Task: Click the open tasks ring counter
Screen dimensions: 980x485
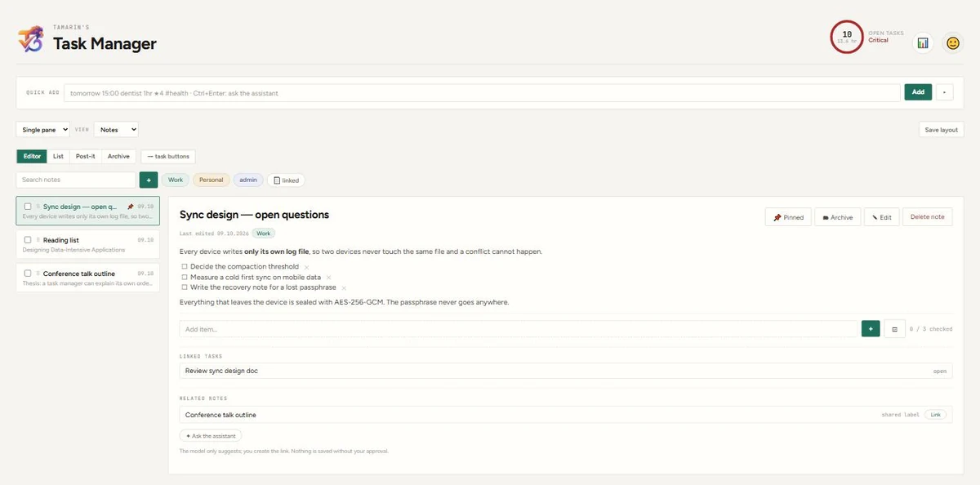Action: (x=847, y=37)
